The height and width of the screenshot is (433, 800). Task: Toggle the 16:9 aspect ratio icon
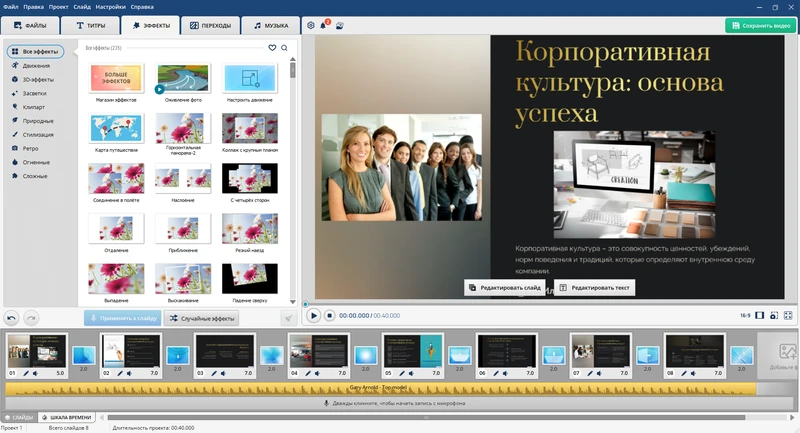(759, 316)
